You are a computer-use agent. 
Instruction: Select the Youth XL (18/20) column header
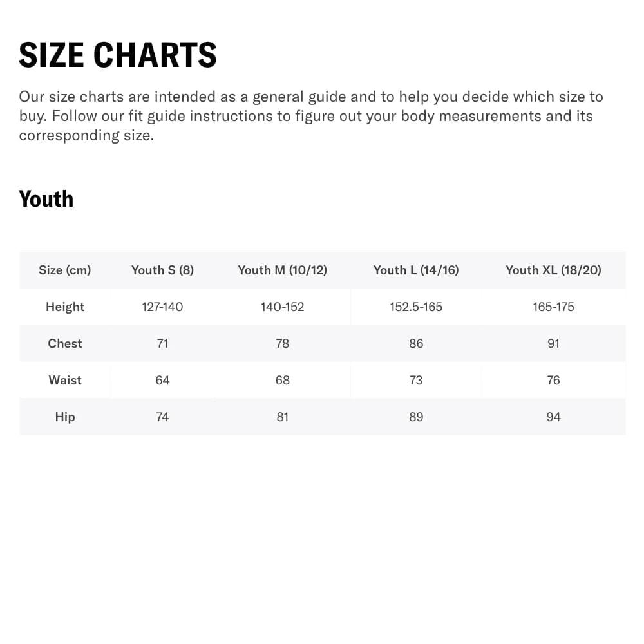553,270
